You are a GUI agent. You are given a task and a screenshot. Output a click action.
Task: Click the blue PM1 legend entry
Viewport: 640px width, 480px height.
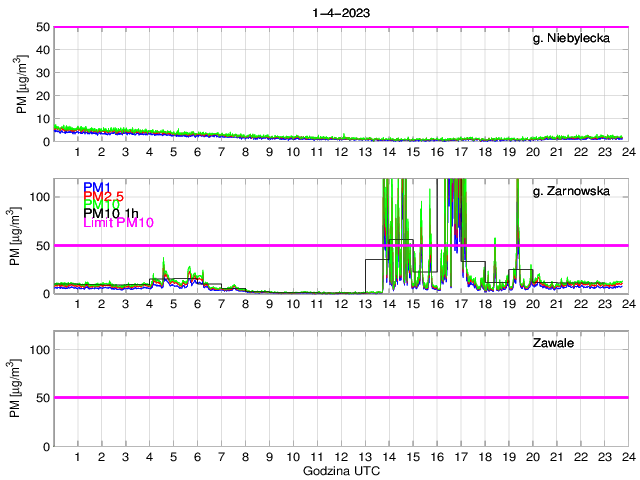[x=97, y=187]
